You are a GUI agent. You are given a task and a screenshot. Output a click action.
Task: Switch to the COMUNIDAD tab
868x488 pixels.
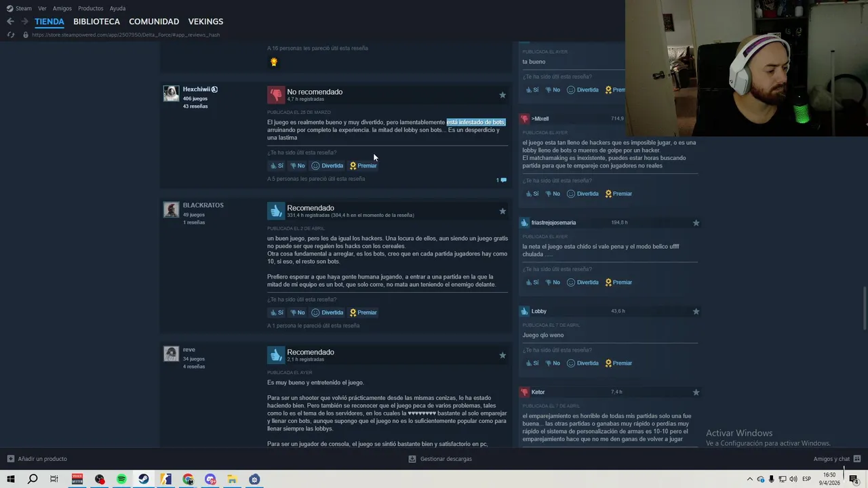pos(154,22)
